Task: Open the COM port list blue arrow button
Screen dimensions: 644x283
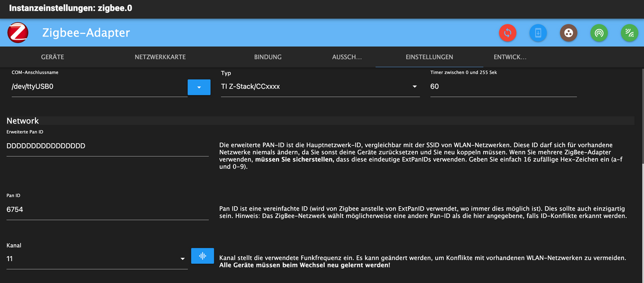Action: [199, 87]
